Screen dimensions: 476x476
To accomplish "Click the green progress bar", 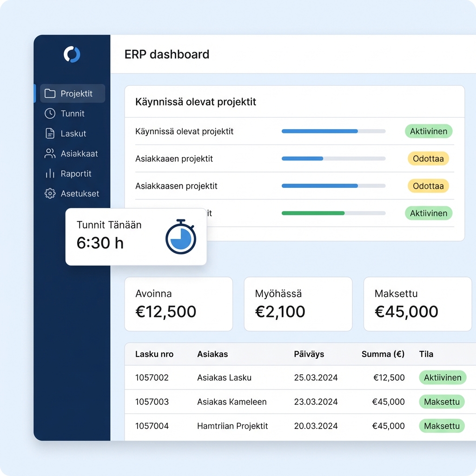I will [x=334, y=213].
